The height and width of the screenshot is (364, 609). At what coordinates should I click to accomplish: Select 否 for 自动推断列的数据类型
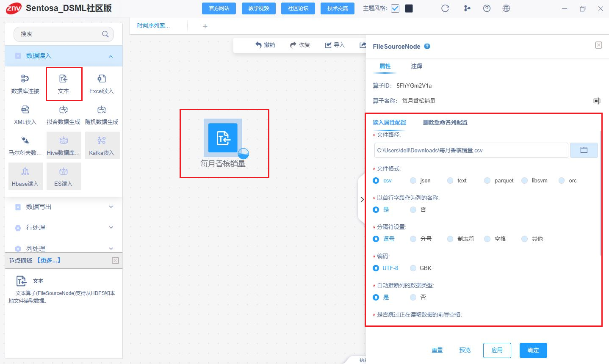pos(413,297)
